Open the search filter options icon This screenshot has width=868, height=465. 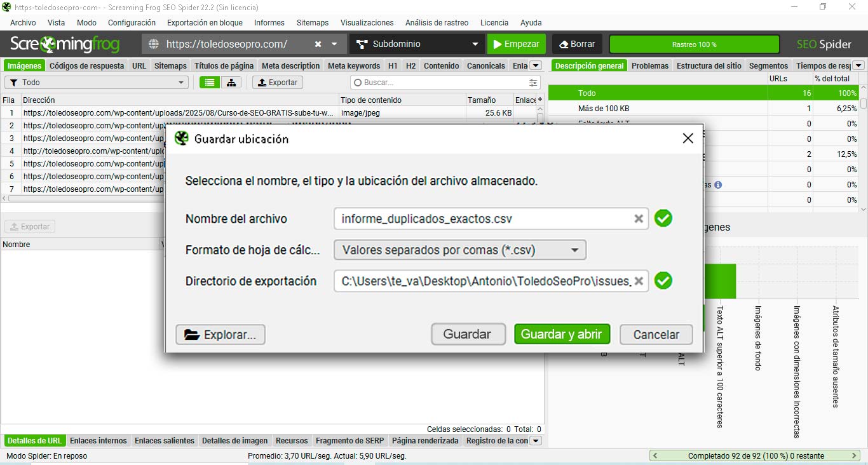[532, 83]
